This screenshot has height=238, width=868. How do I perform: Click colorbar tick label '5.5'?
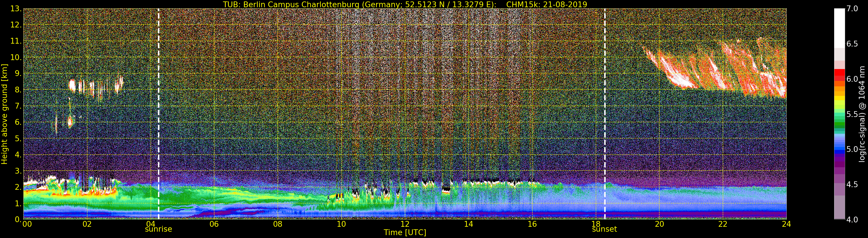click(852, 114)
